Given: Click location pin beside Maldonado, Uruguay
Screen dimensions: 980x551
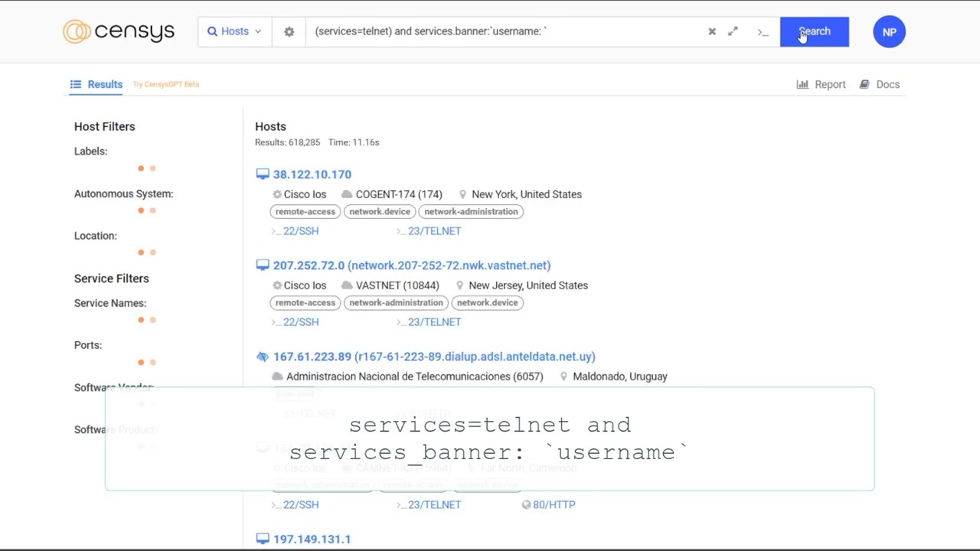Looking at the screenshot, I should coord(563,377).
